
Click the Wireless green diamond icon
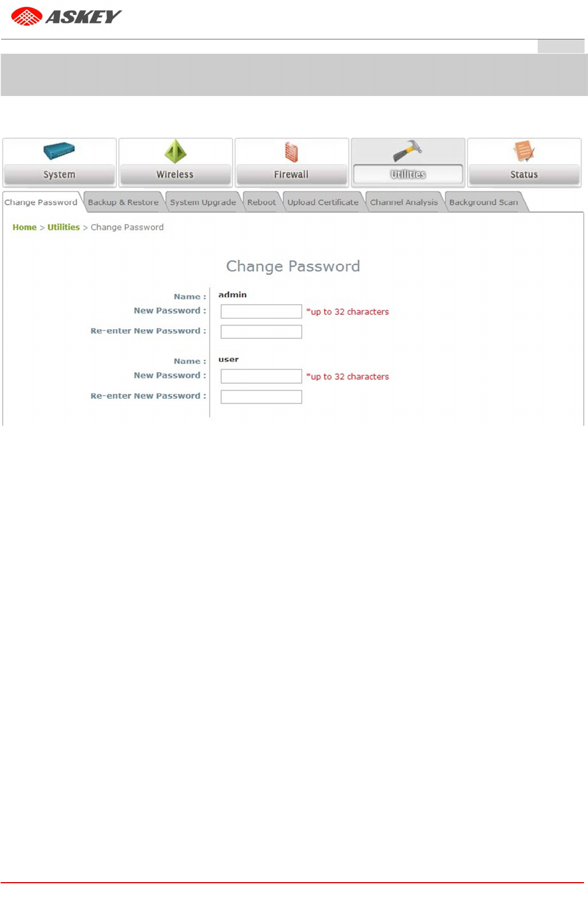pyautogui.click(x=175, y=152)
